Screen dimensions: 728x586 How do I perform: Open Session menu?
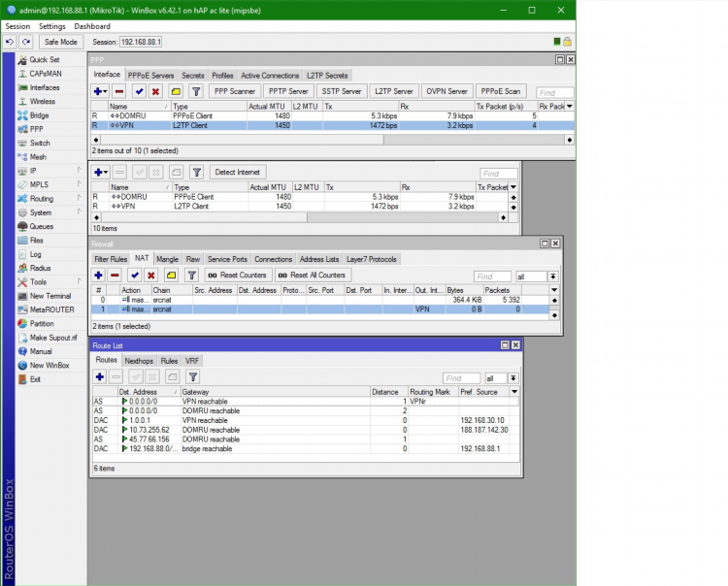(x=17, y=26)
